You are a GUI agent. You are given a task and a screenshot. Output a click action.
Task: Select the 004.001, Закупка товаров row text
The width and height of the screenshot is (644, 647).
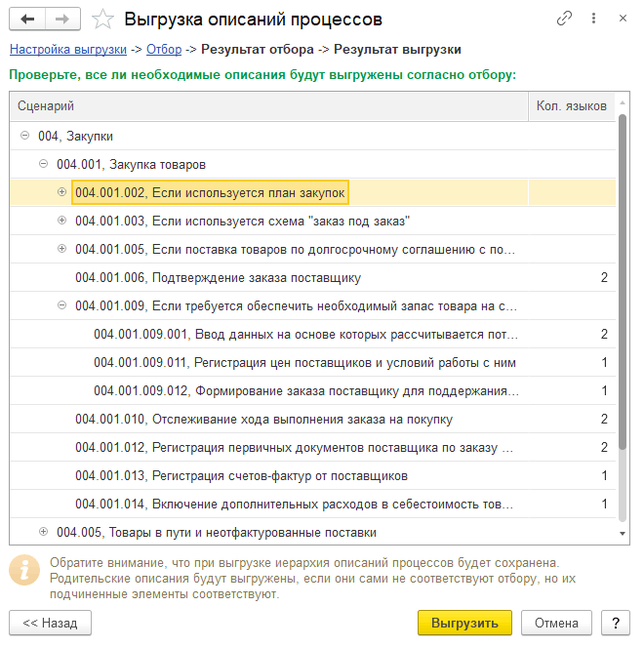pos(131,165)
